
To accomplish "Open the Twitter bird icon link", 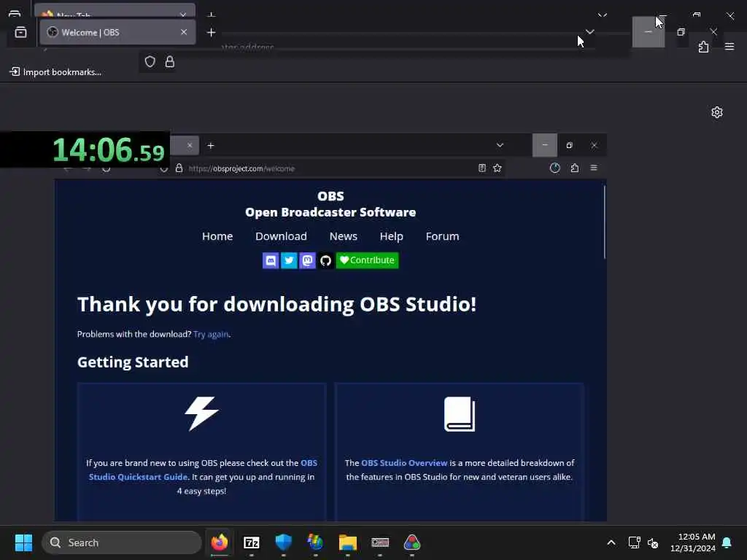I will pyautogui.click(x=289, y=260).
